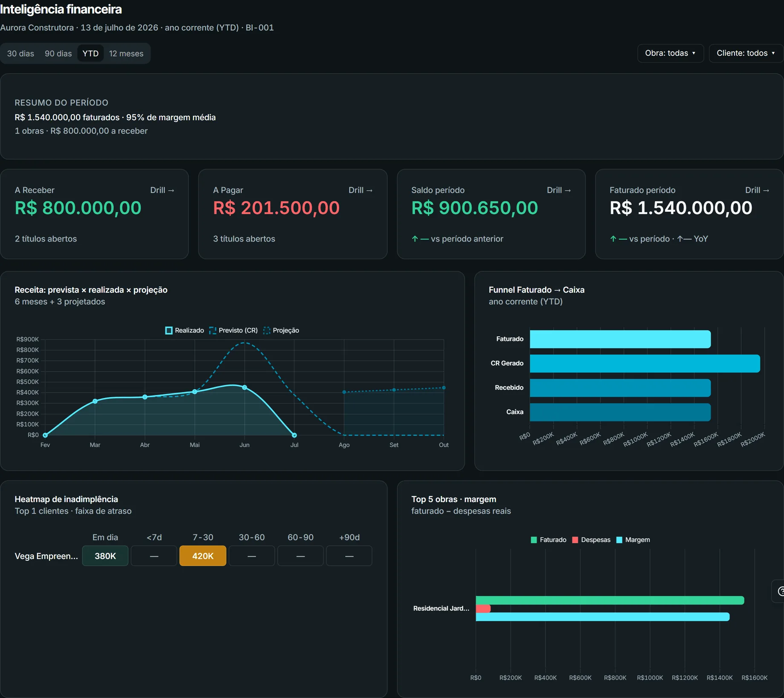Image resolution: width=784 pixels, height=698 pixels.
Task: Click the 7-30 column header in heatmap
Action: pos(203,537)
